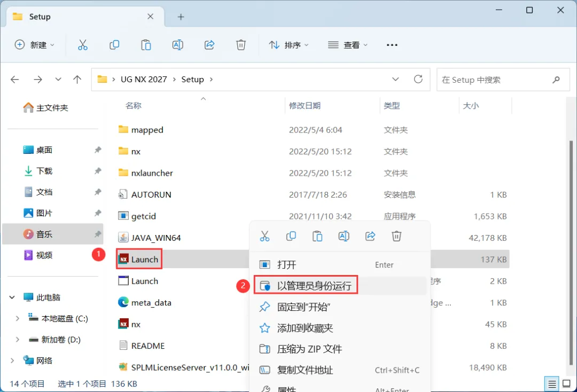Click the Paste icon in the top toolbar
577x392 pixels.
(146, 45)
